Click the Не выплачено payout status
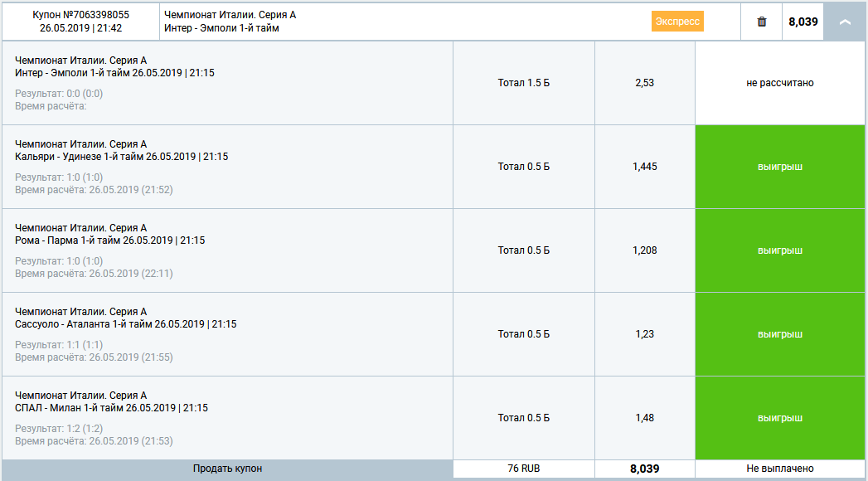The image size is (868, 481). pyautogui.click(x=780, y=469)
